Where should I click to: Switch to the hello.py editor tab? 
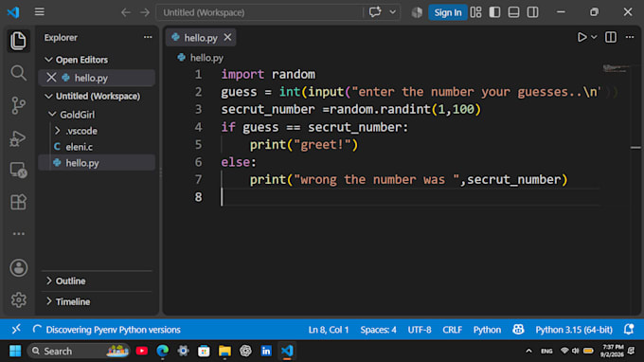pos(201,38)
